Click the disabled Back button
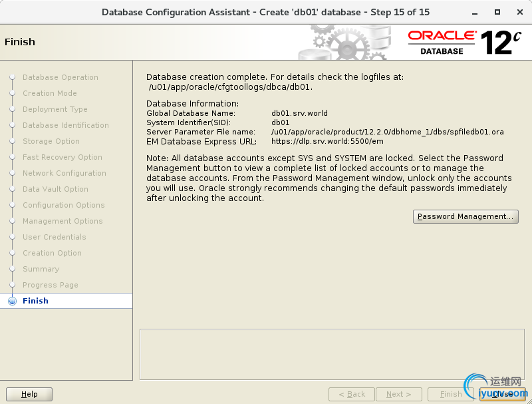This screenshot has width=532, height=404. point(352,394)
